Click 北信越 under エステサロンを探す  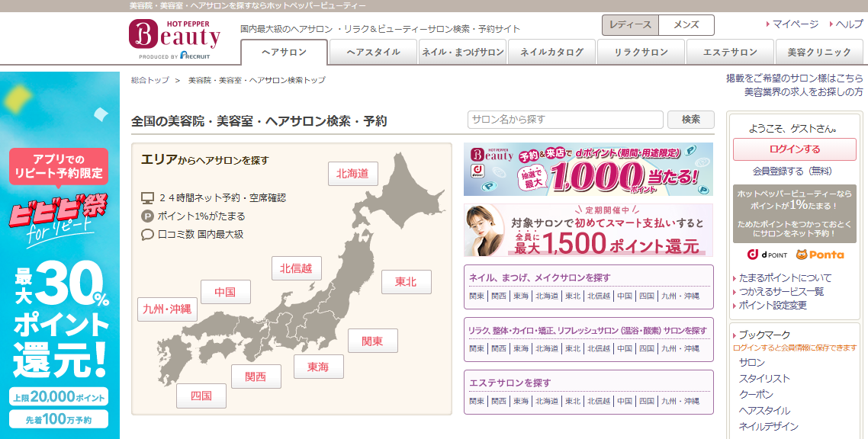tap(599, 402)
